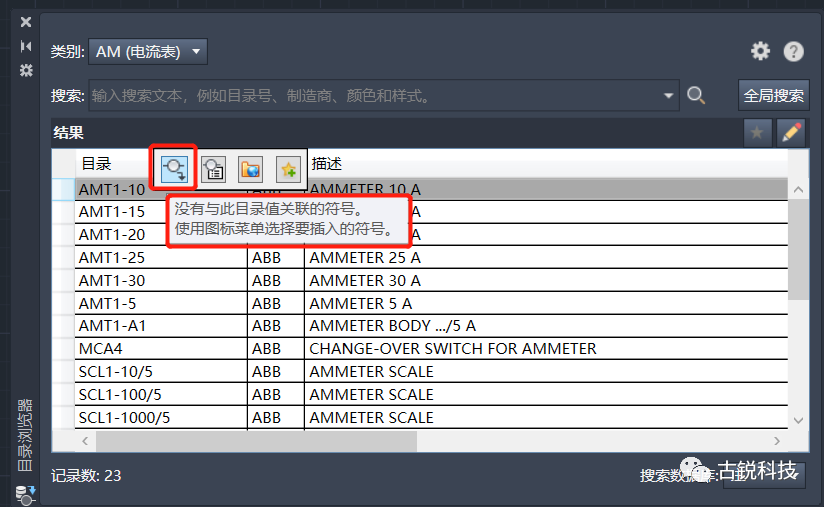This screenshot has height=507, width=824.
Task: Click the magnifier search icon
Action: [x=696, y=95]
